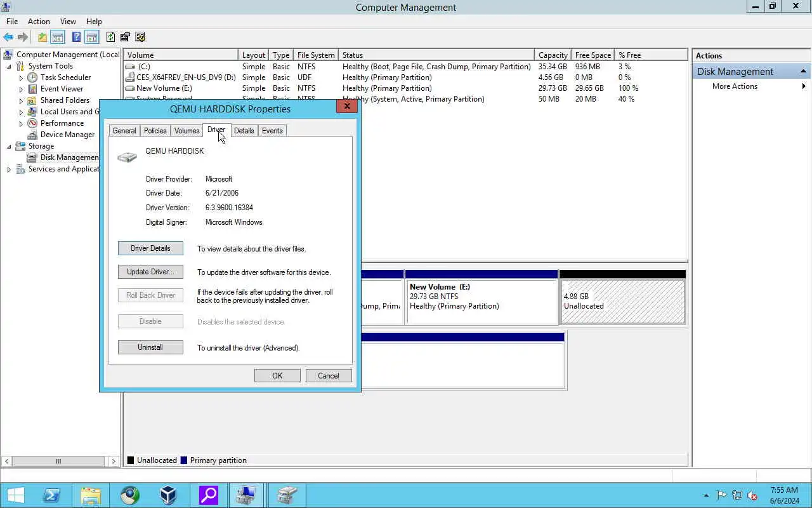
Task: Expand the Shared Folders node arrow
Action: coord(21,100)
